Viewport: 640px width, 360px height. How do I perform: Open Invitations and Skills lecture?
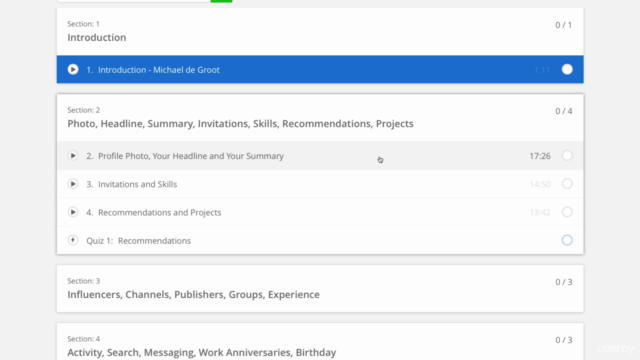coord(320,184)
